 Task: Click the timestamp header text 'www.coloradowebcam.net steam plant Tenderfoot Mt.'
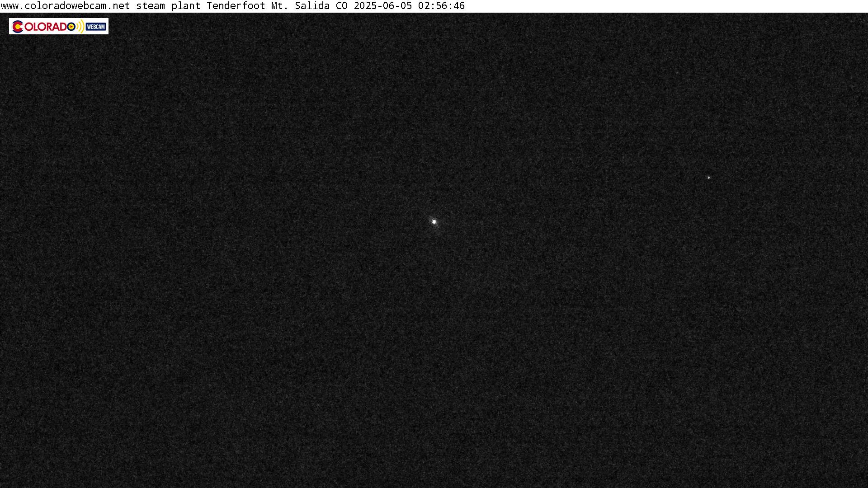(x=145, y=6)
